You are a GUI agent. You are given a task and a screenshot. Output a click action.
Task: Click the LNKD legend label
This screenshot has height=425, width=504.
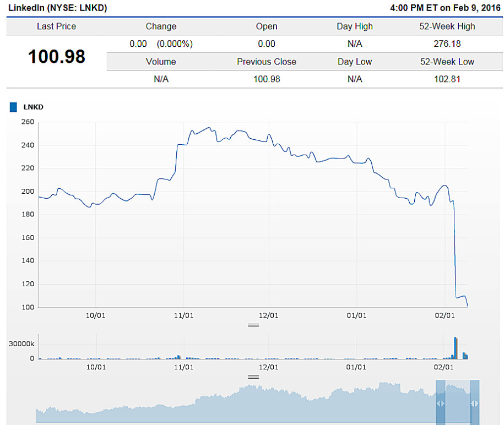(33, 107)
